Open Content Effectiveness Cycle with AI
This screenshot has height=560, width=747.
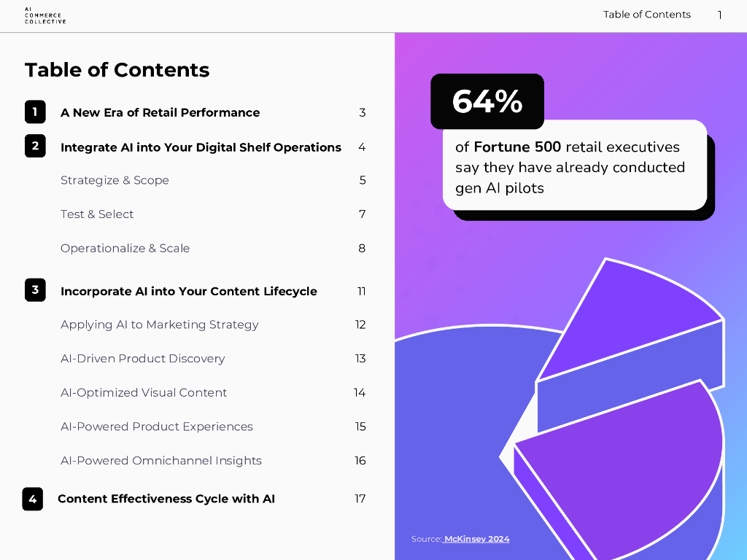166,499
